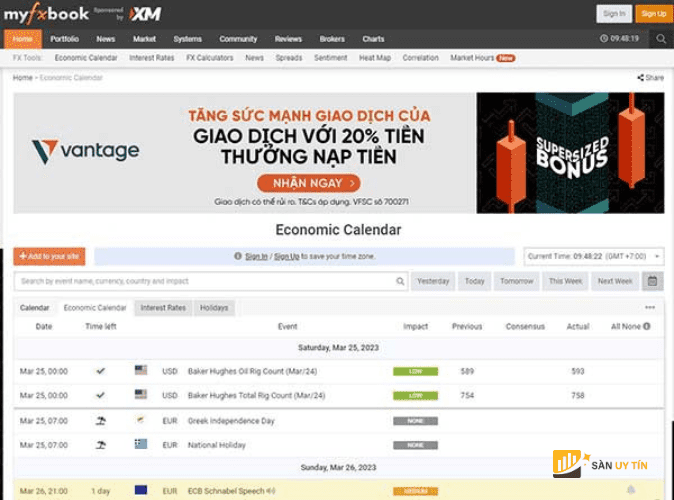Click the checkmark for Baker Hughes Total Rig Count
The image size is (674, 500).
(100, 395)
